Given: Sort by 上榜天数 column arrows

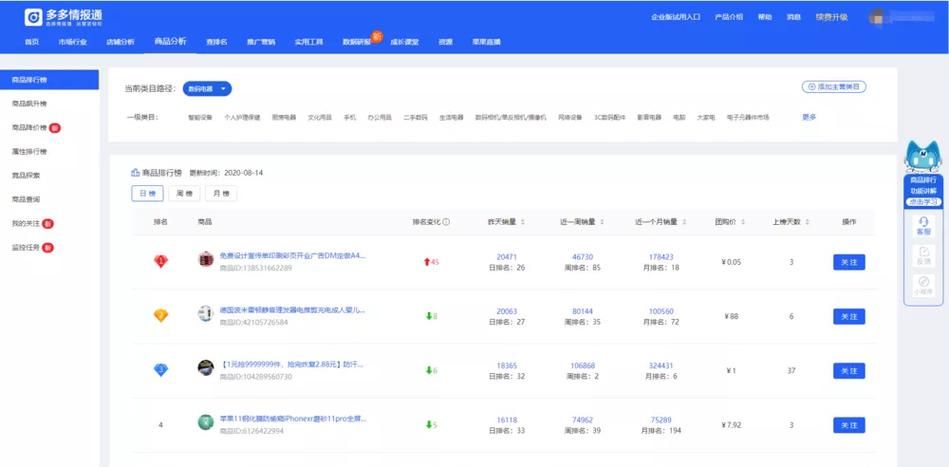Looking at the screenshot, I should [807, 222].
